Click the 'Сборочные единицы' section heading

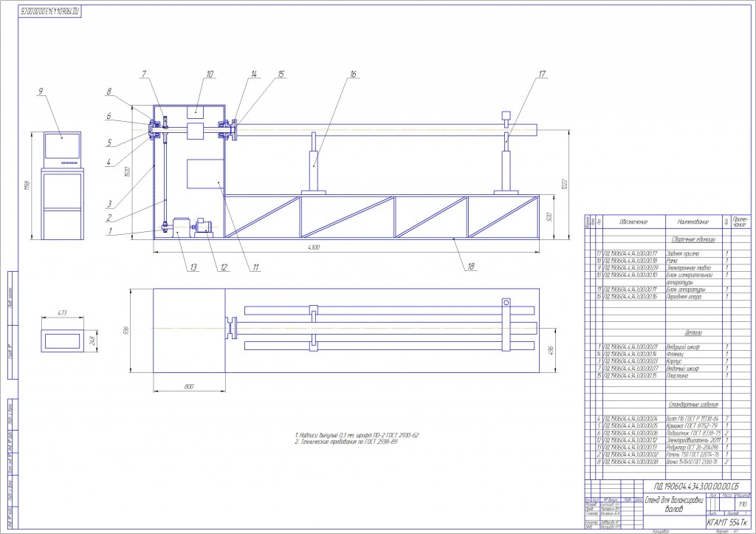tap(693, 239)
